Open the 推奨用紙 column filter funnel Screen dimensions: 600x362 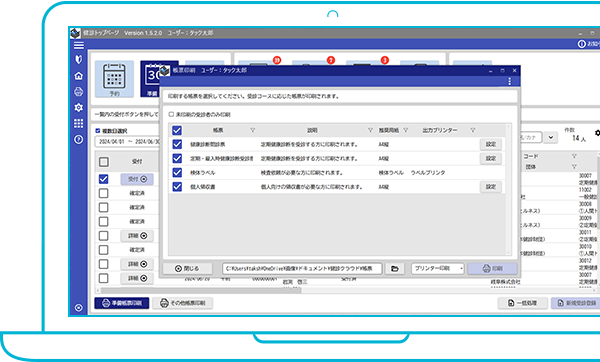coord(406,130)
